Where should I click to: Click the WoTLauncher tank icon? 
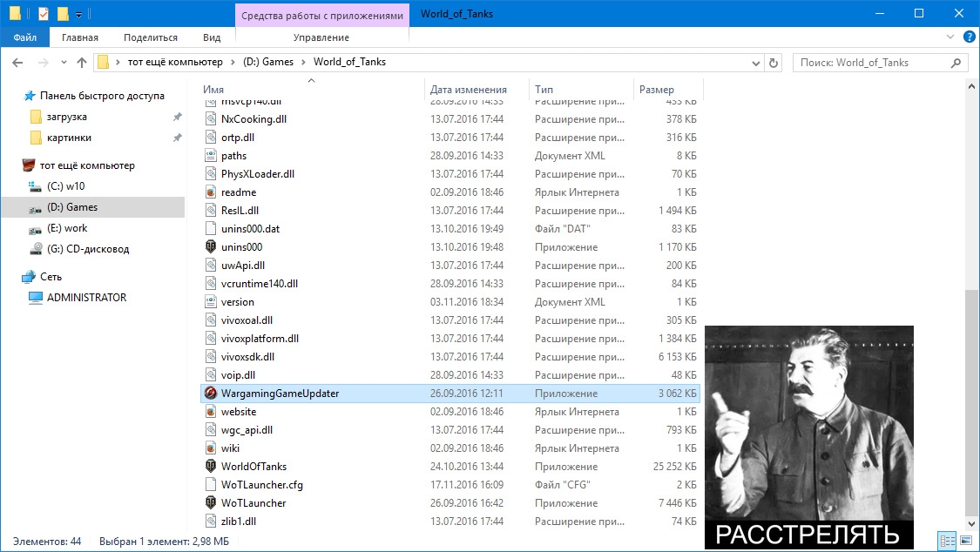pyautogui.click(x=212, y=502)
